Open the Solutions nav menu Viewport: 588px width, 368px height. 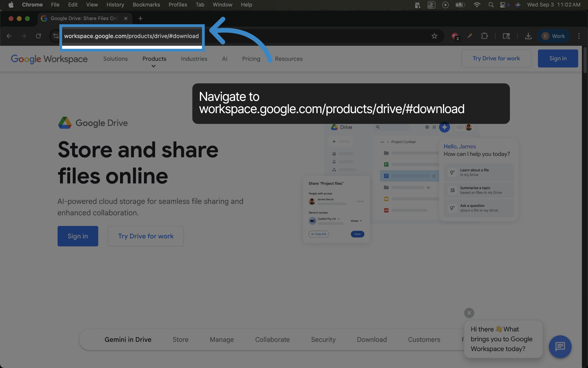pos(115,59)
